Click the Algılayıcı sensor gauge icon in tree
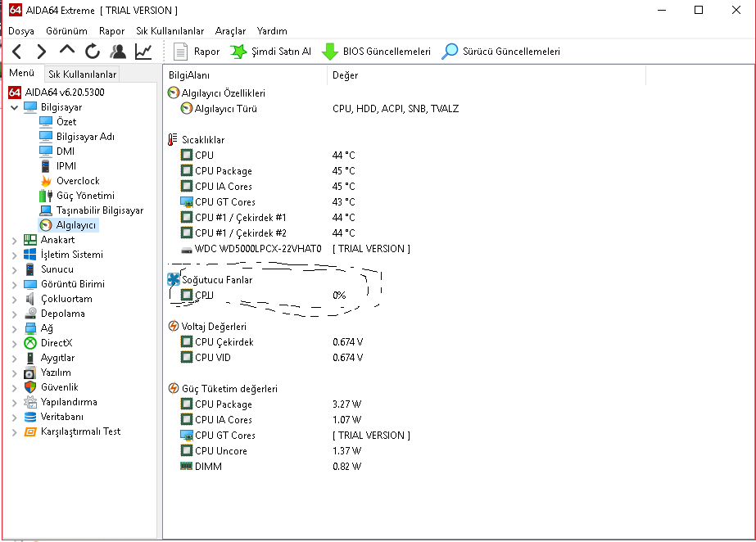 (46, 225)
